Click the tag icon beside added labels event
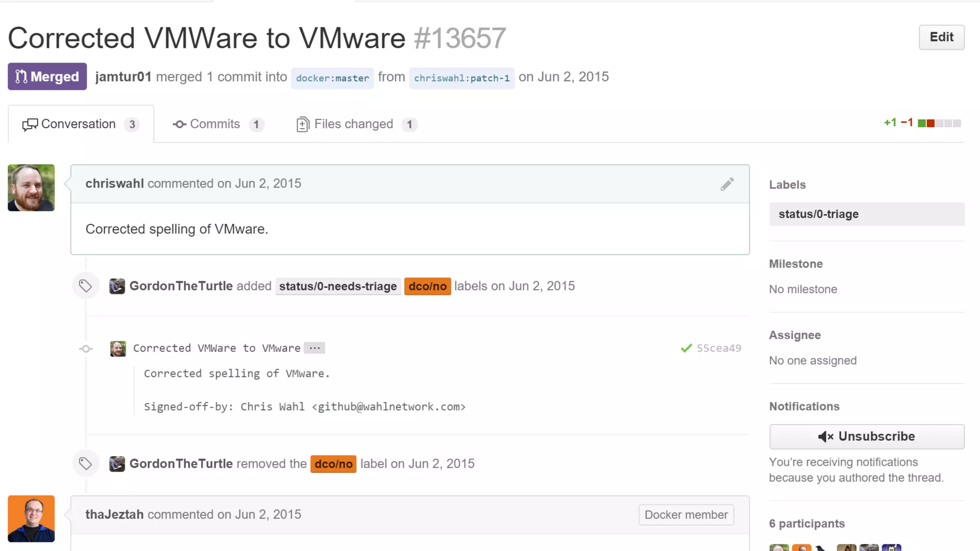The width and height of the screenshot is (980, 551). click(86, 286)
